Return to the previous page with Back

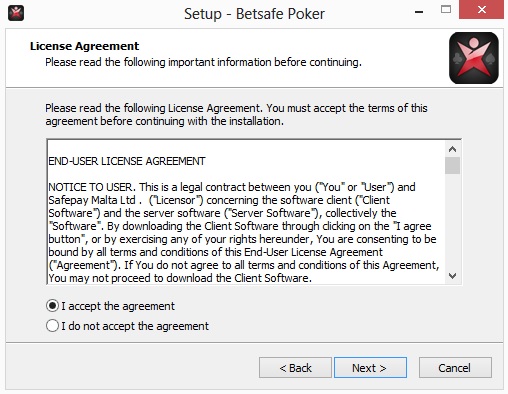point(295,368)
